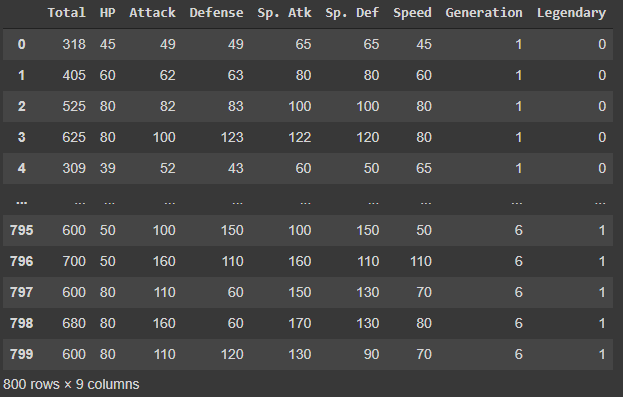Select row index 0
This screenshot has height=397, width=623.
(x=21, y=44)
